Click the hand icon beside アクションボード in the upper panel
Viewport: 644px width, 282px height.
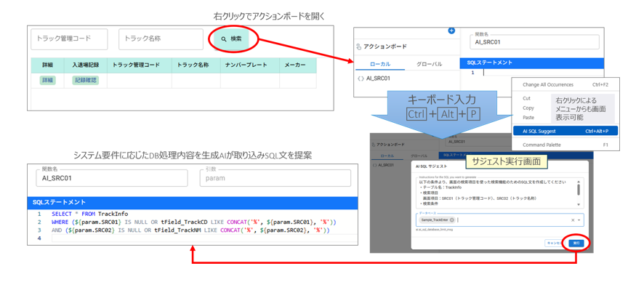point(359,47)
